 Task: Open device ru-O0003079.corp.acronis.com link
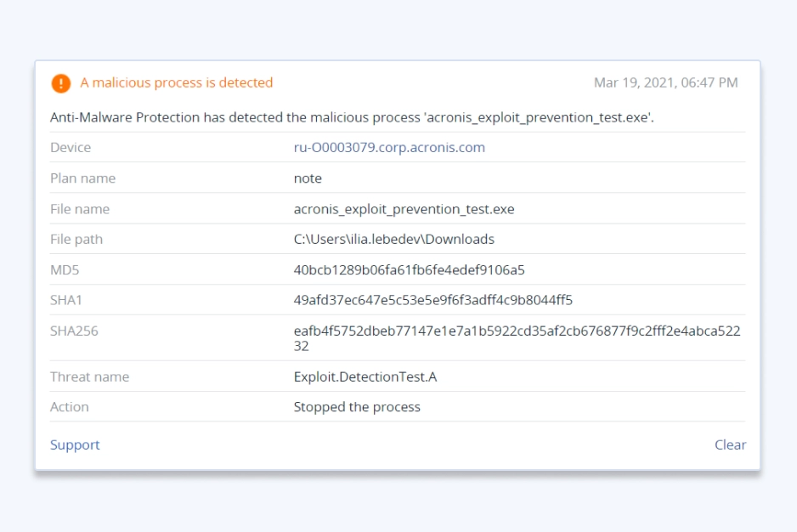389,148
